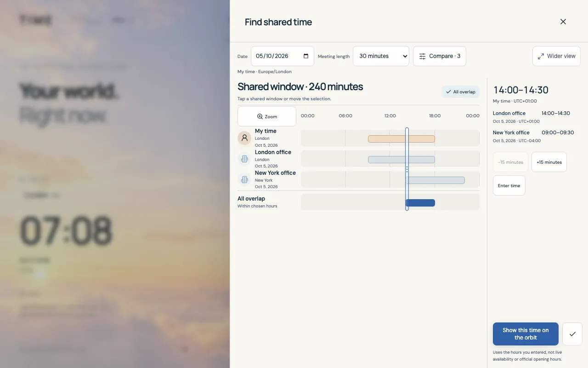Click the selection handle on the timeline
The width and height of the screenshot is (588, 368).
407,169
